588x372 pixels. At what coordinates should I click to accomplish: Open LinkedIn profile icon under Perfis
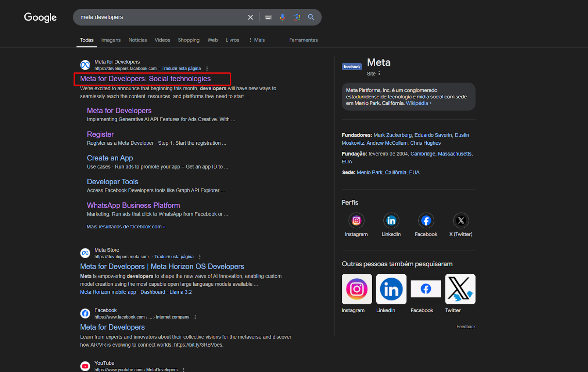point(391,221)
